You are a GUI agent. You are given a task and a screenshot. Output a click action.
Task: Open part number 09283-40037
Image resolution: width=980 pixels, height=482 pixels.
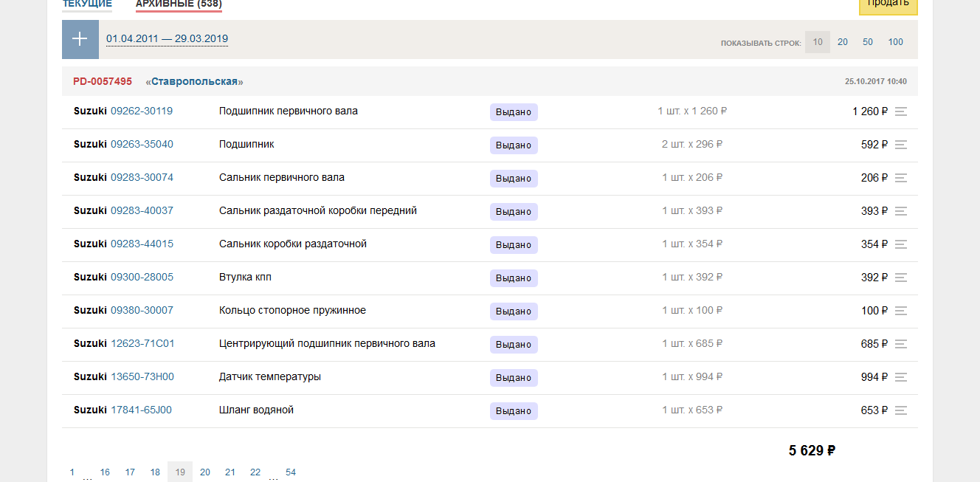[x=142, y=211]
